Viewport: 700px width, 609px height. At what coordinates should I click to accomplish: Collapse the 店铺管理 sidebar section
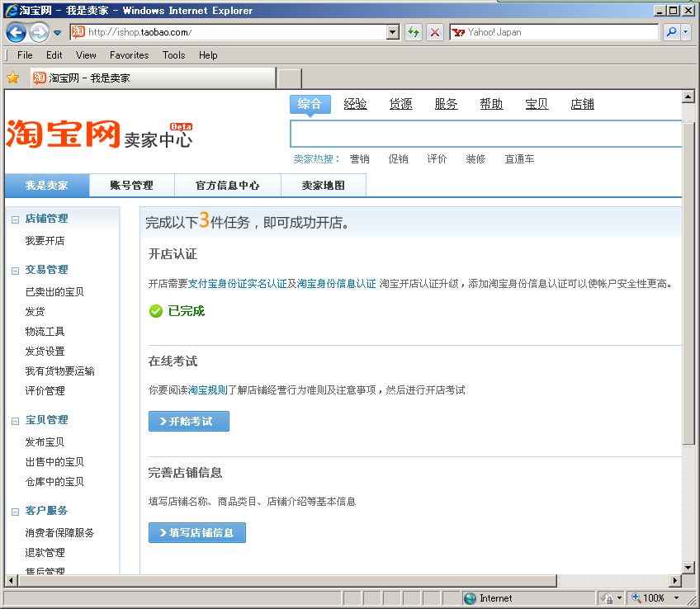pyautogui.click(x=15, y=220)
